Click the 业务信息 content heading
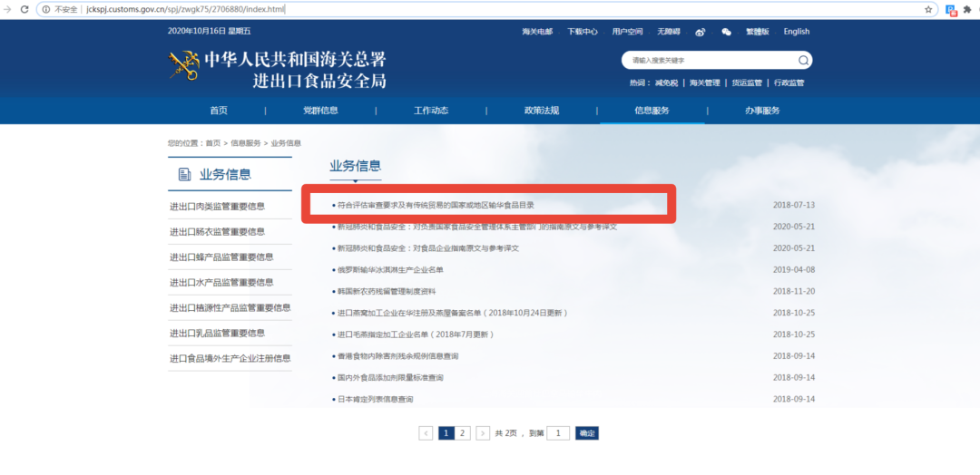980x475 pixels. [355, 165]
